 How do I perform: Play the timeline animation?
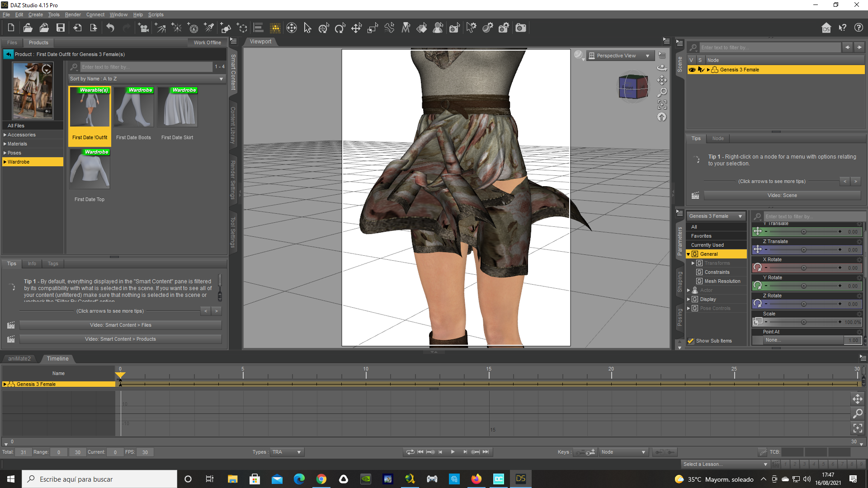(453, 452)
